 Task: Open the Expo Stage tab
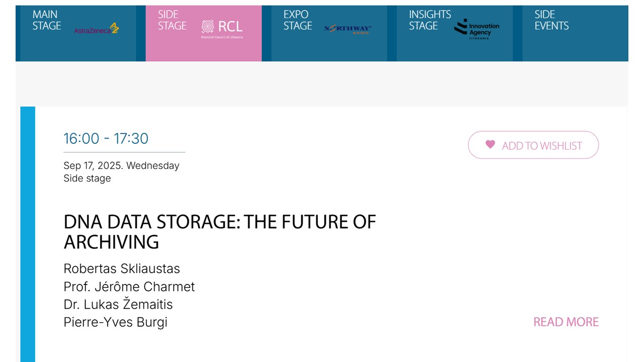click(x=329, y=33)
